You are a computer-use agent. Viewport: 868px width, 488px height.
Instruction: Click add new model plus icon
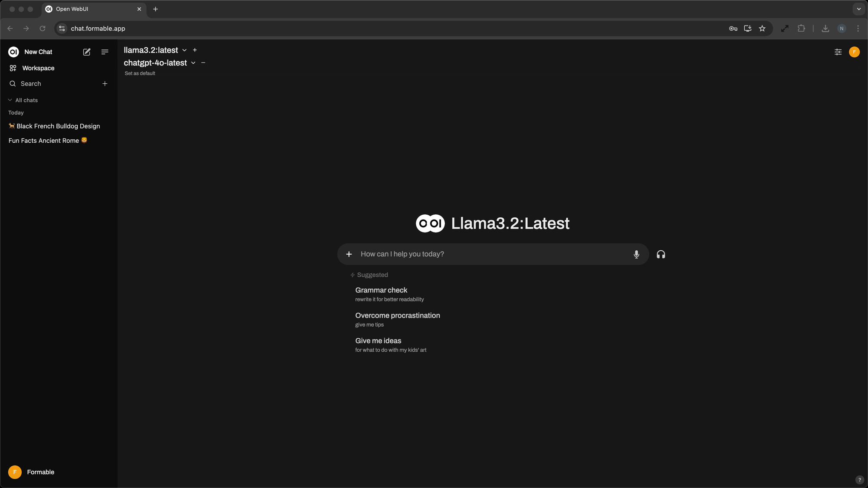(x=195, y=50)
